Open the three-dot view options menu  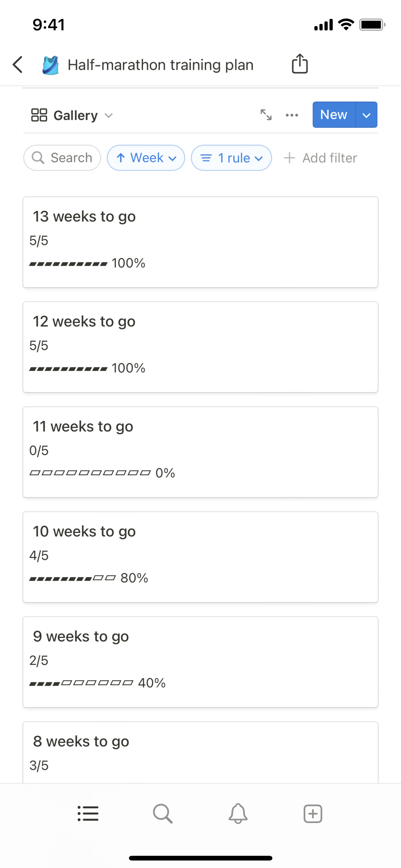coord(292,115)
